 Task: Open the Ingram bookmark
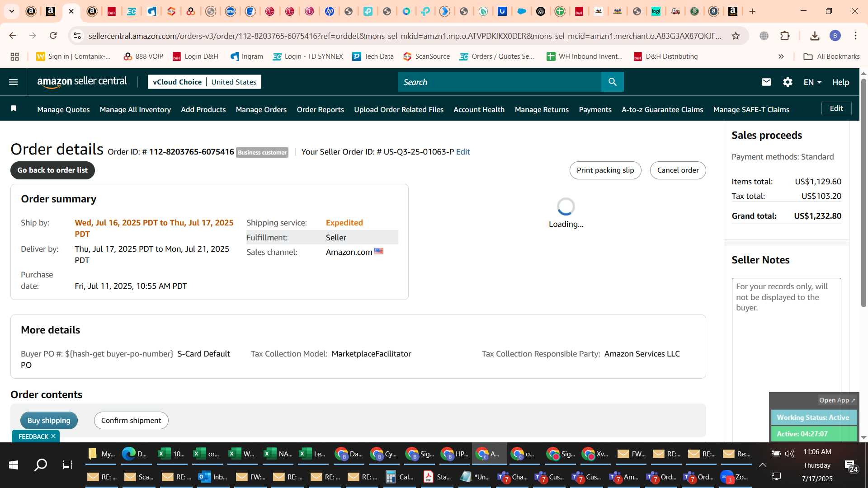(246, 56)
